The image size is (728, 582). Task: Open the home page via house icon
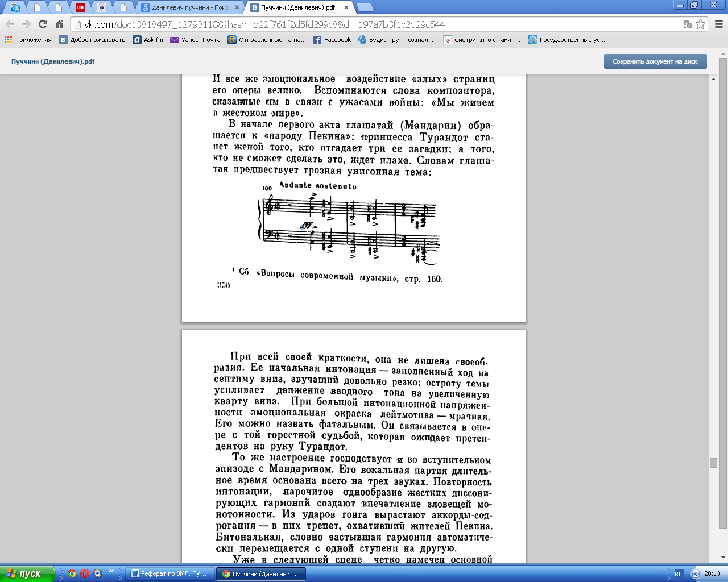(x=59, y=24)
